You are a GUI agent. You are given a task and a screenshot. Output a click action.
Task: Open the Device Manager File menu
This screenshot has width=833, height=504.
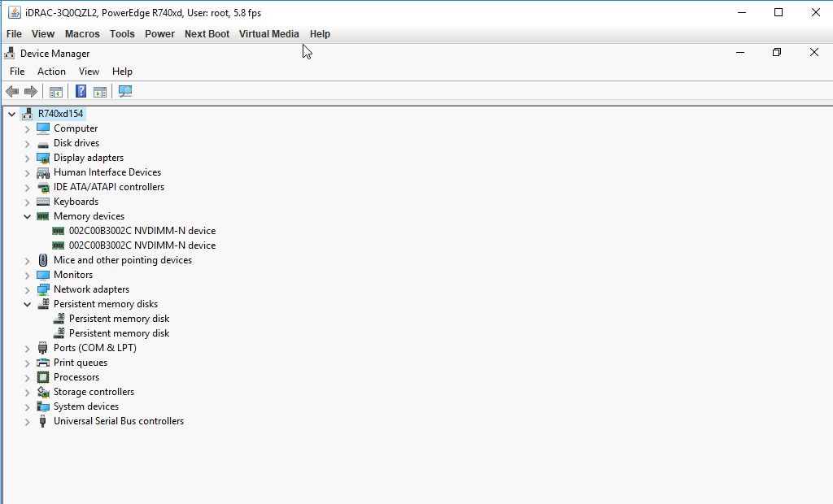point(17,72)
